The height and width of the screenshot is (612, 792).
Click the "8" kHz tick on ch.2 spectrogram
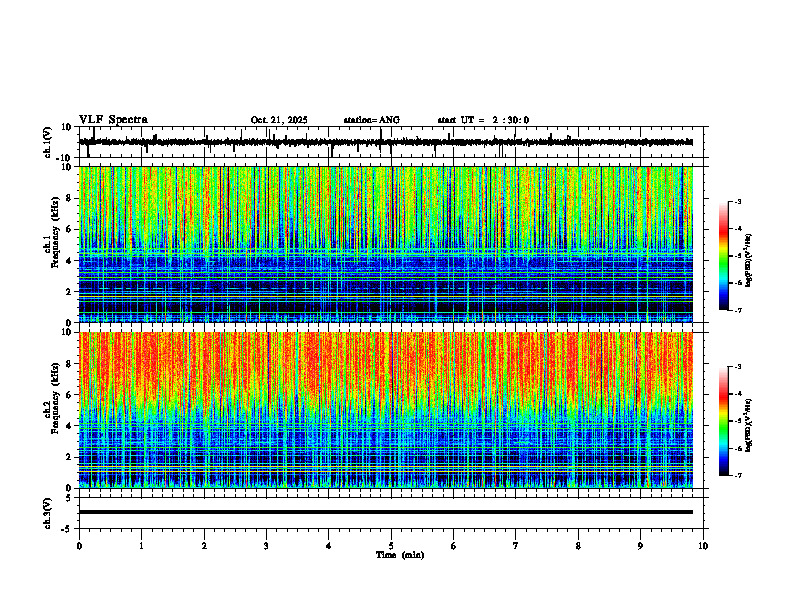(x=70, y=364)
